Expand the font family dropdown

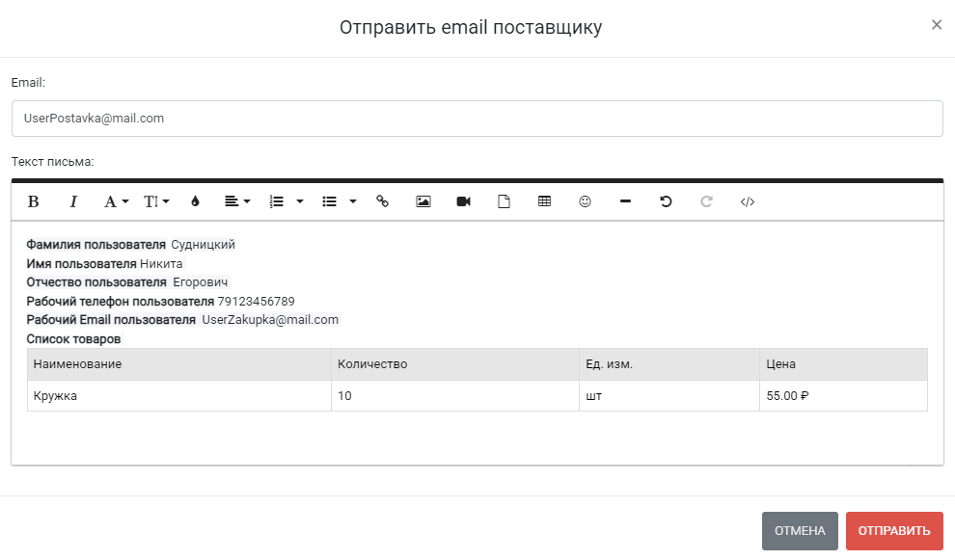point(116,201)
